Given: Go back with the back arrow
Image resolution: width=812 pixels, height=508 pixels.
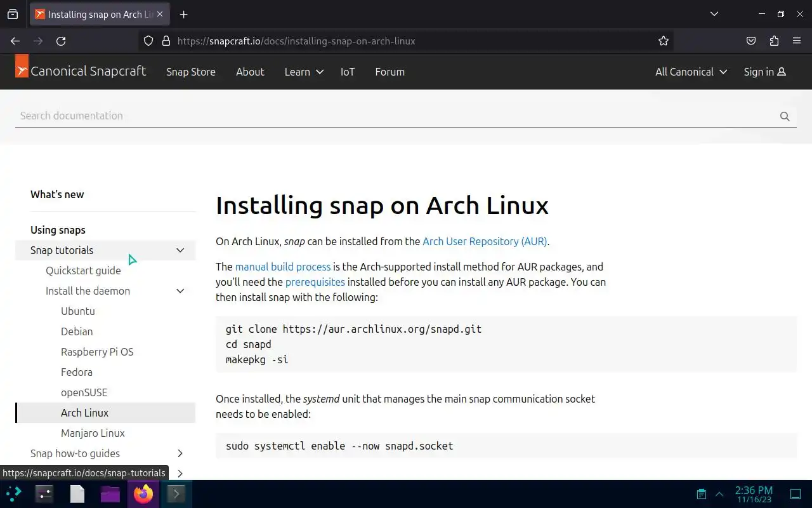Looking at the screenshot, I should coord(15,41).
